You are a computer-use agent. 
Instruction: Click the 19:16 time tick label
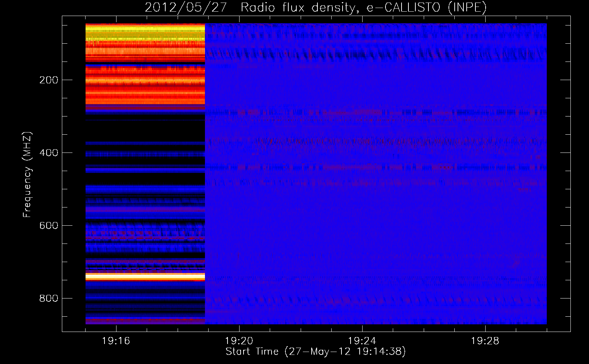pos(116,341)
